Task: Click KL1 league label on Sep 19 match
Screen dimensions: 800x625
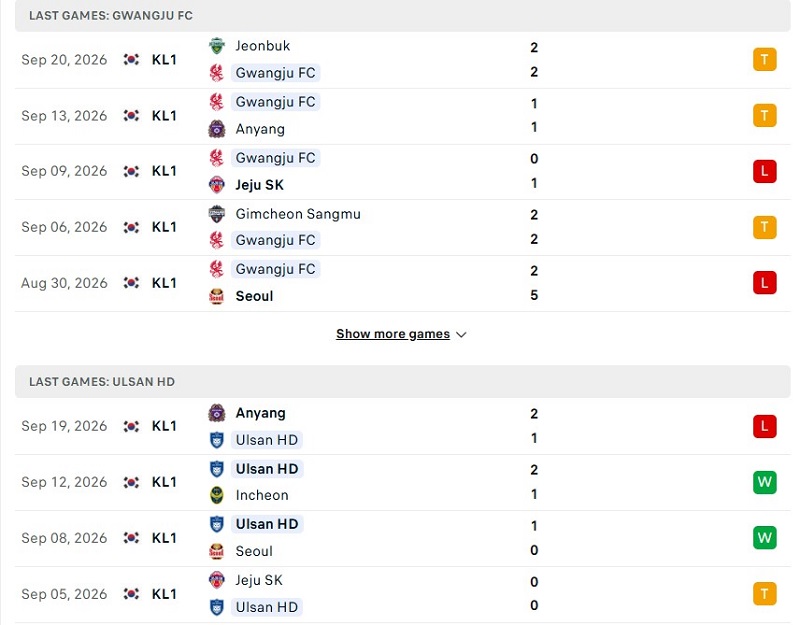Action: click(x=164, y=426)
